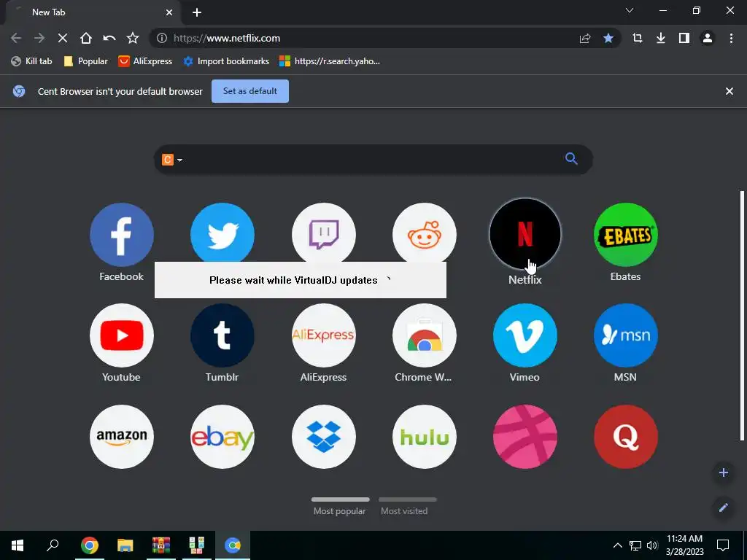Image resolution: width=747 pixels, height=560 pixels.
Task: Open WinRAR from the taskbar
Action: 161,545
